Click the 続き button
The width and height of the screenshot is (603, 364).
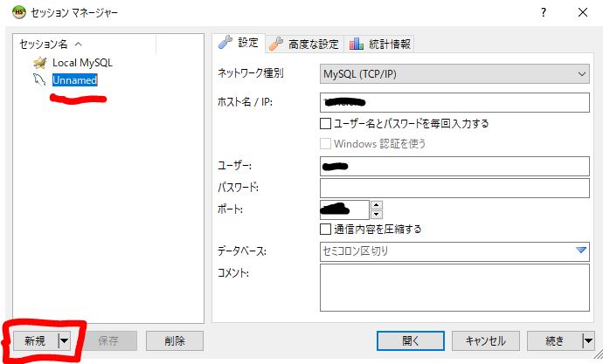(x=555, y=340)
